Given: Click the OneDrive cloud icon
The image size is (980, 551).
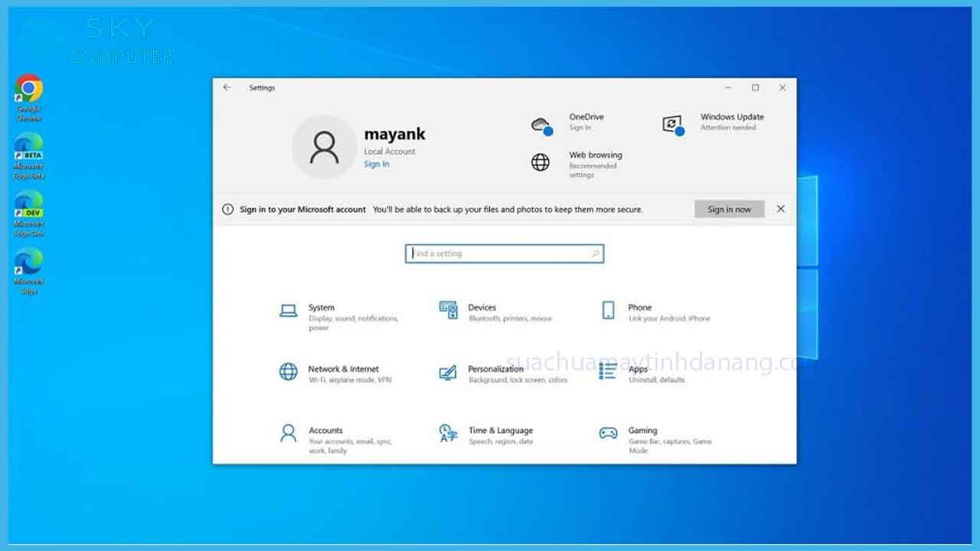Looking at the screenshot, I should click(x=541, y=125).
